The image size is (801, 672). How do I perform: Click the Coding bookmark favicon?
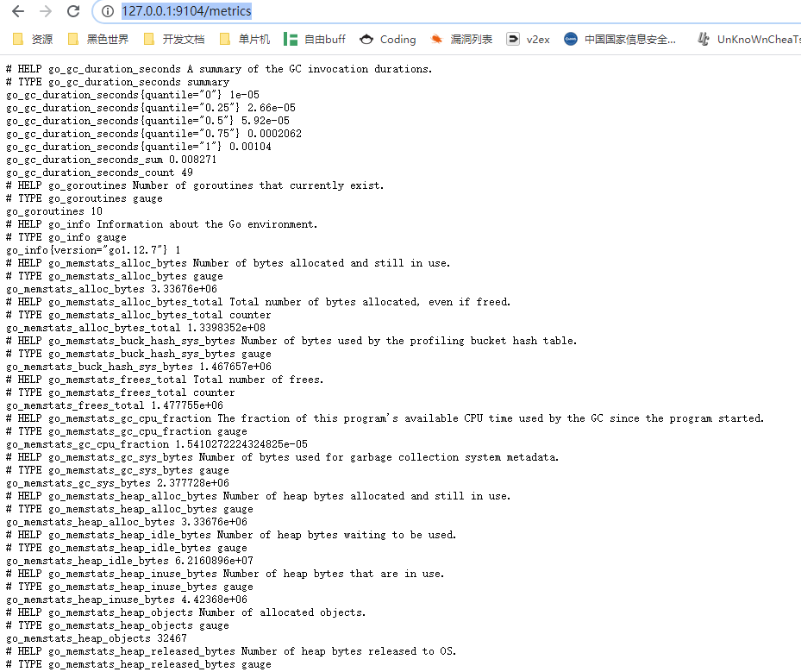(x=367, y=39)
